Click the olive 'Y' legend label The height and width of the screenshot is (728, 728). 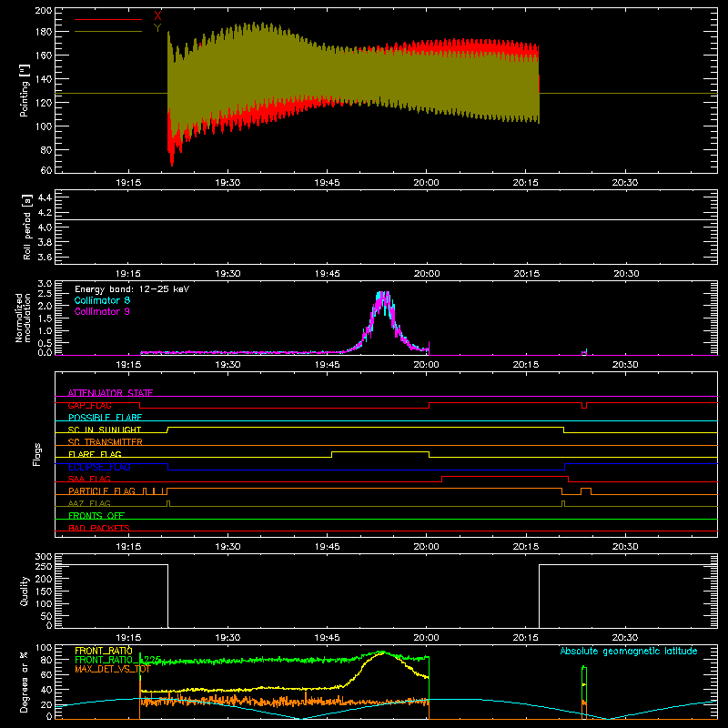(157, 28)
